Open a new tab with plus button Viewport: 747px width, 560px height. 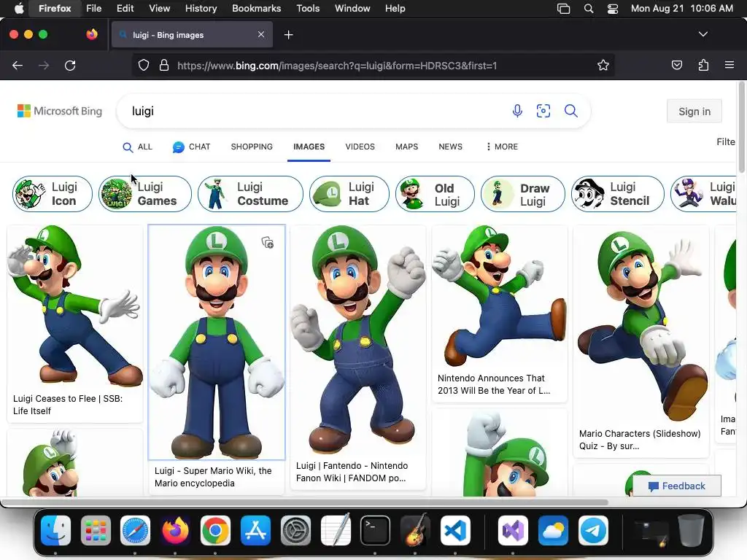(x=288, y=35)
